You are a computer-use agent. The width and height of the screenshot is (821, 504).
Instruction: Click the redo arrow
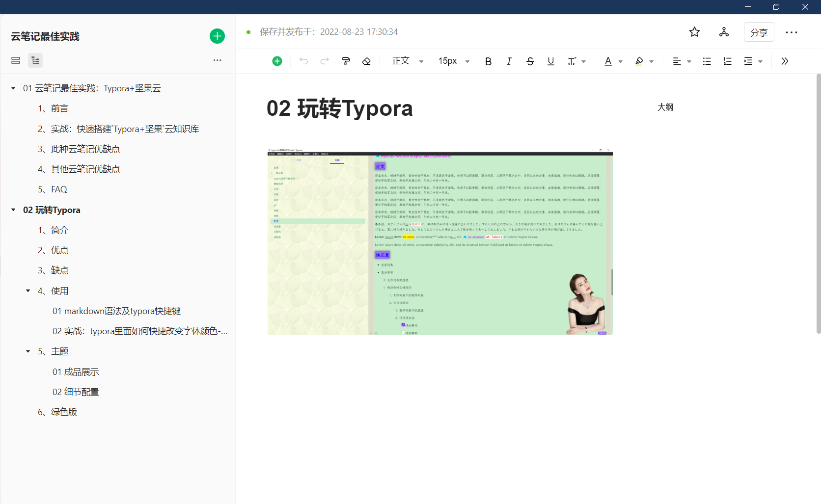tap(325, 61)
